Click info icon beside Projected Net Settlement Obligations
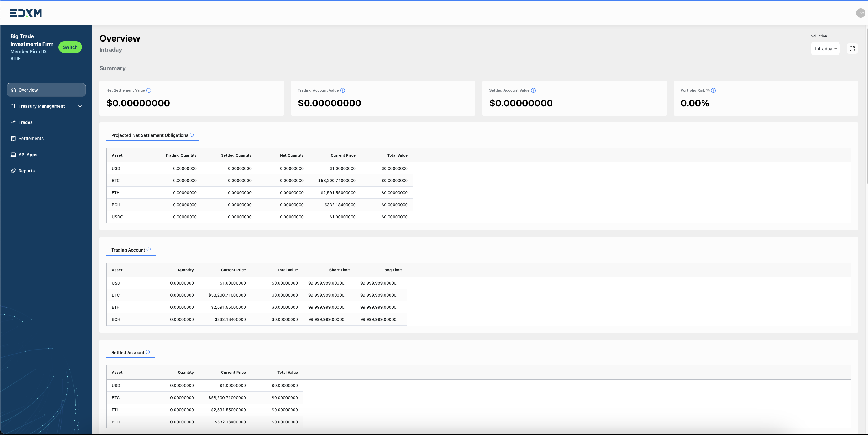868x435 pixels. tap(192, 135)
